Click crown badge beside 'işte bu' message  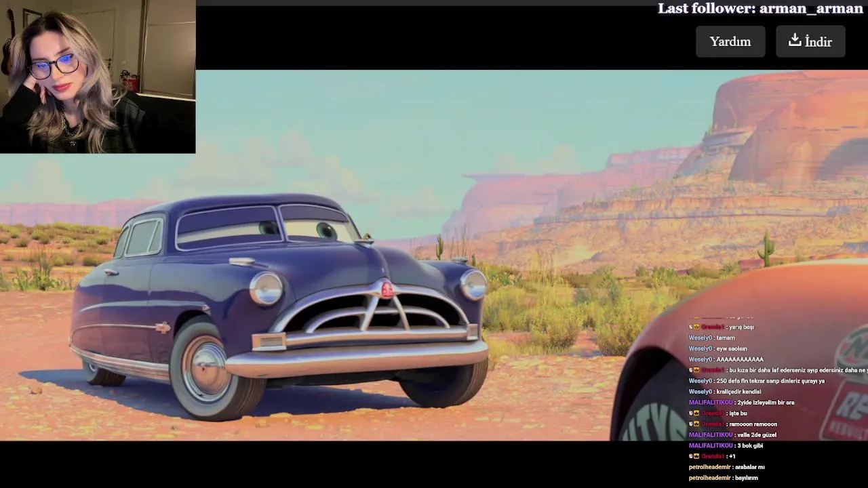pos(696,413)
